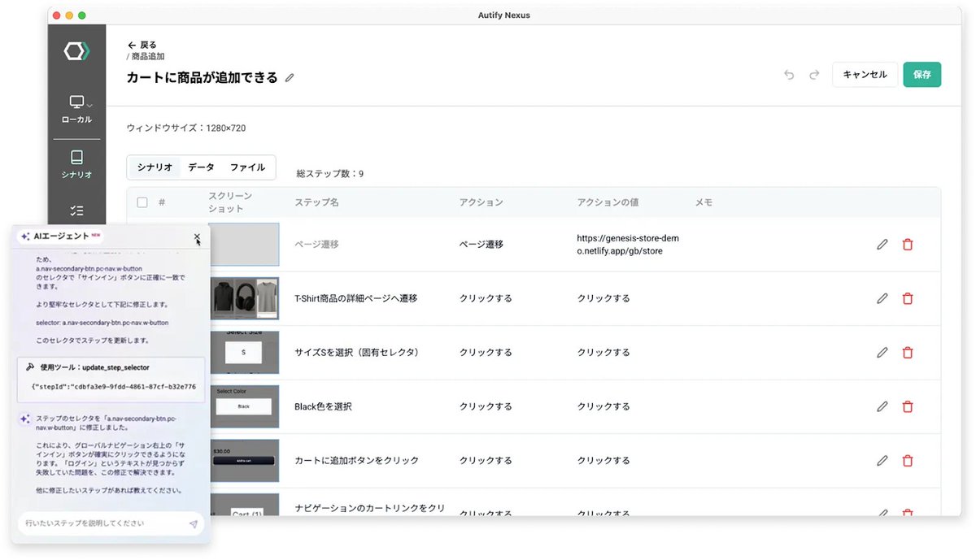Redo the change with the redo arrow
The width and height of the screenshot is (976, 560).
[814, 74]
